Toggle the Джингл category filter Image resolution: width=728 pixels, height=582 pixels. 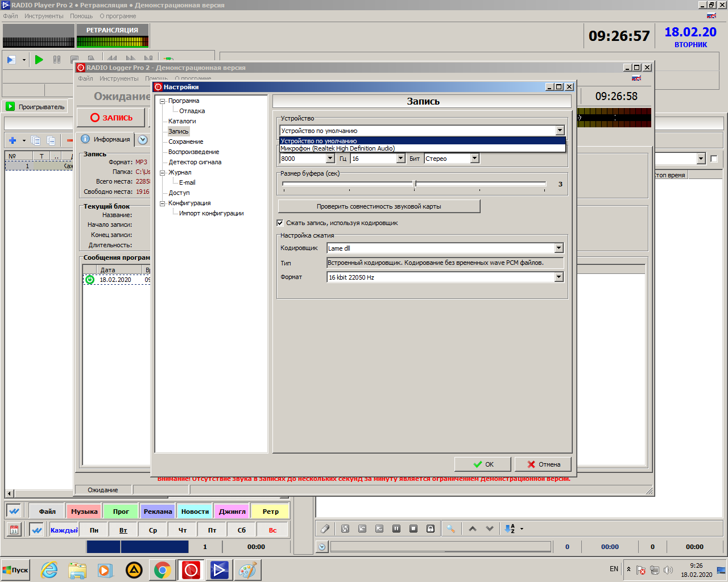(232, 512)
